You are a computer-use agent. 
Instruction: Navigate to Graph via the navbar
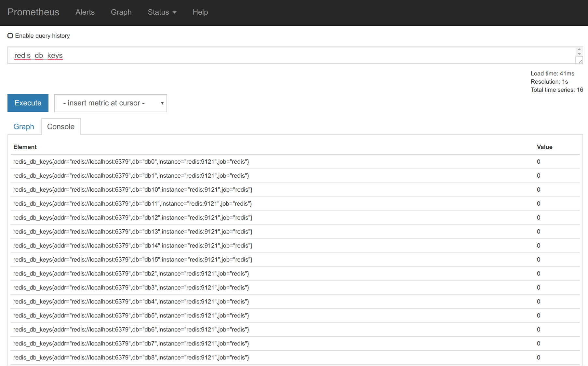[121, 12]
